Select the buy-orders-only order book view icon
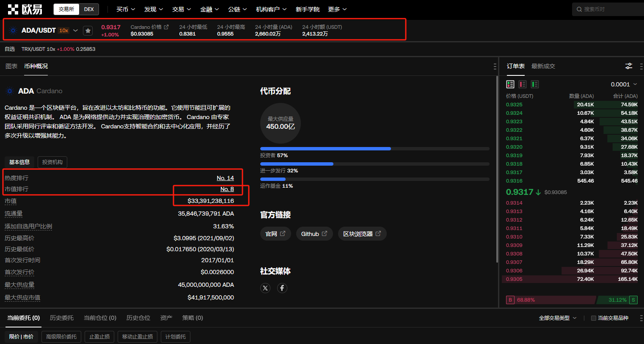The height and width of the screenshot is (344, 644). pyautogui.click(x=535, y=84)
